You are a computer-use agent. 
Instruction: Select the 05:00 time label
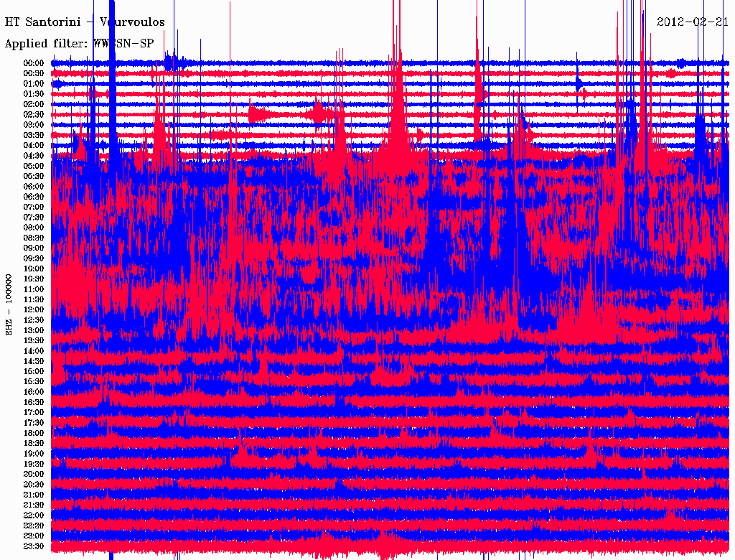[x=34, y=166]
